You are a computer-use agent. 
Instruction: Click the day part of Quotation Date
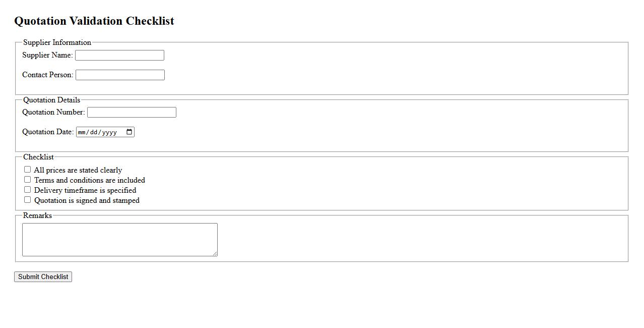coord(94,132)
